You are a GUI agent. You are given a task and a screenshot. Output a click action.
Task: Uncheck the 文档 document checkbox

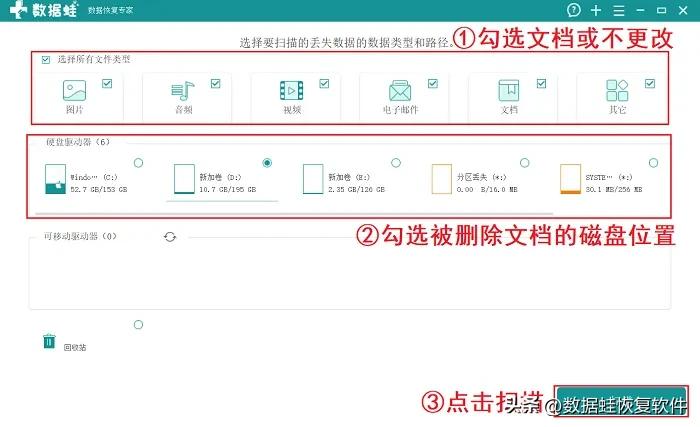[x=542, y=84]
